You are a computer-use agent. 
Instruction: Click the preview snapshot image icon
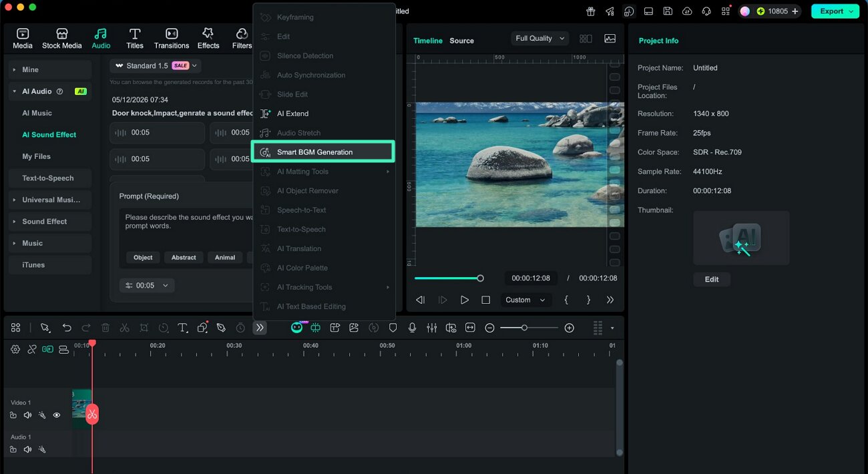coord(610,39)
